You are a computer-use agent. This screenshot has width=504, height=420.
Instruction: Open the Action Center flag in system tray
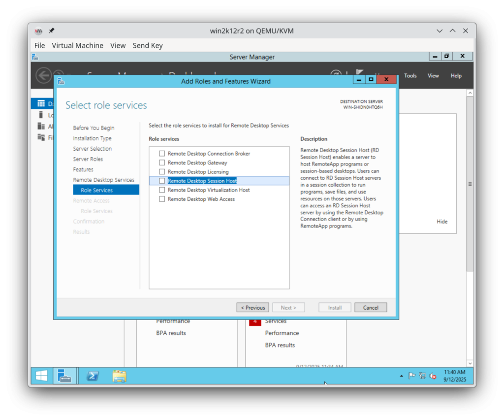tap(412, 376)
